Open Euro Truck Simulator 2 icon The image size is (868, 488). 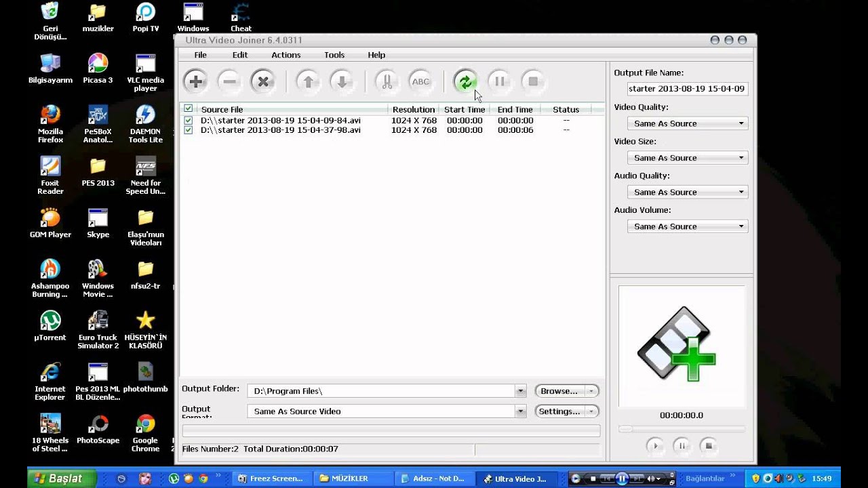(98, 330)
